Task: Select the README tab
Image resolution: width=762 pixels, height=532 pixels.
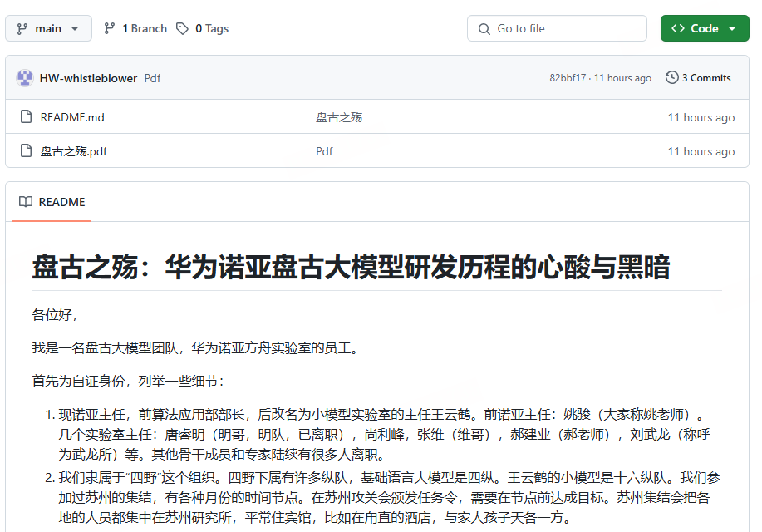Action: [52, 202]
